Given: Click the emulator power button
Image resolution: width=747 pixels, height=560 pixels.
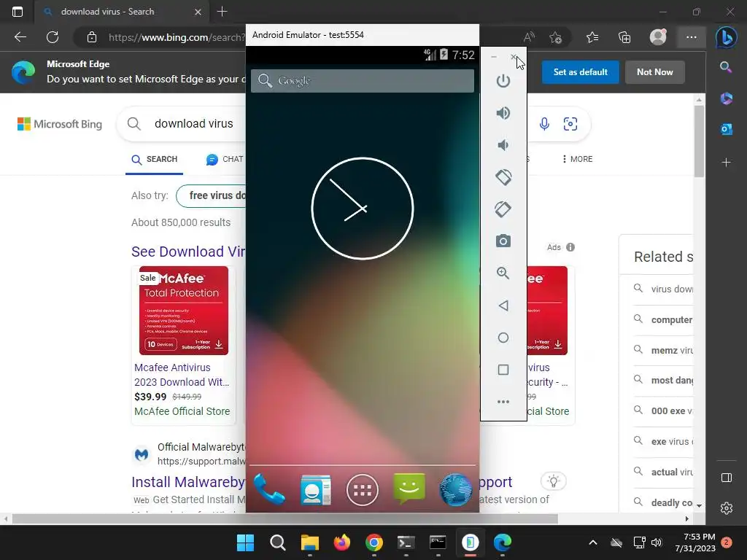Looking at the screenshot, I should 503,81.
